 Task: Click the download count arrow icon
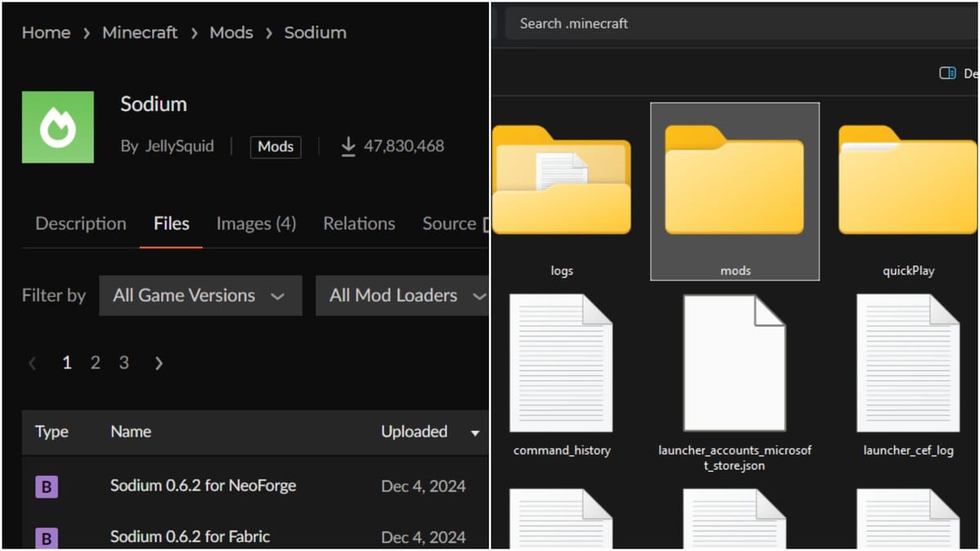click(x=348, y=145)
